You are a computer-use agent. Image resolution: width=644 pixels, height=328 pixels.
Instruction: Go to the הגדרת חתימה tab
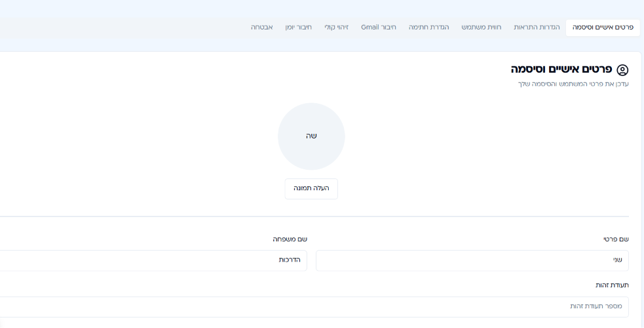(x=428, y=28)
